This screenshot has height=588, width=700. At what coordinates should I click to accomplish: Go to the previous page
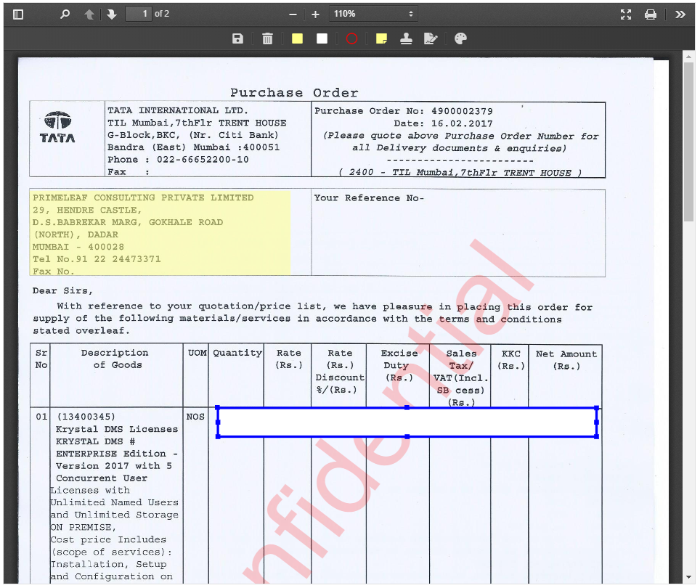(x=89, y=15)
